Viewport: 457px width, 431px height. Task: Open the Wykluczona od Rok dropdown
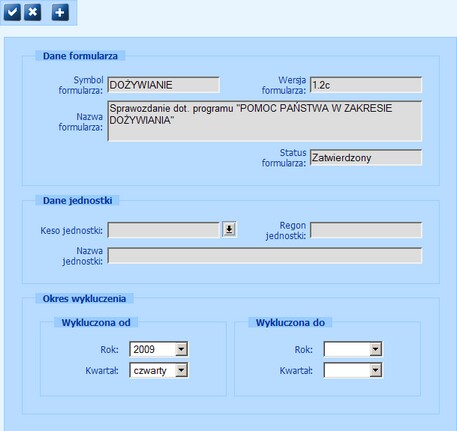point(181,349)
